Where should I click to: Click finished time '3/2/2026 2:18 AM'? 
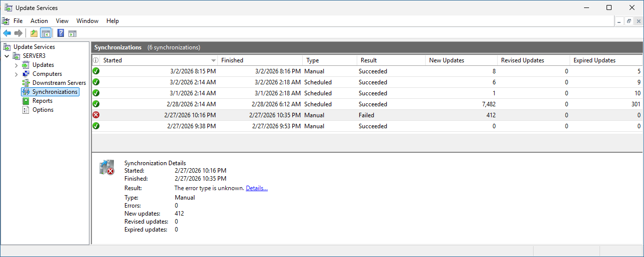[278, 82]
